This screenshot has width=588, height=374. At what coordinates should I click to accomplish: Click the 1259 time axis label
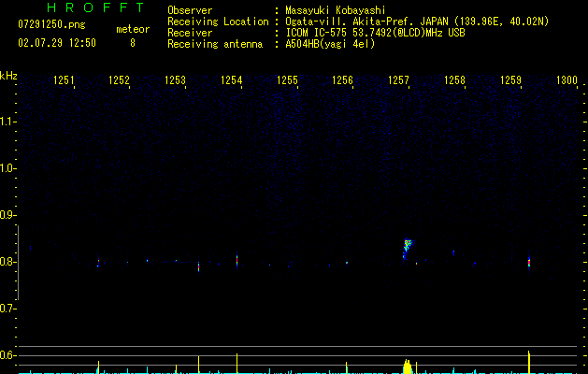tap(510, 80)
